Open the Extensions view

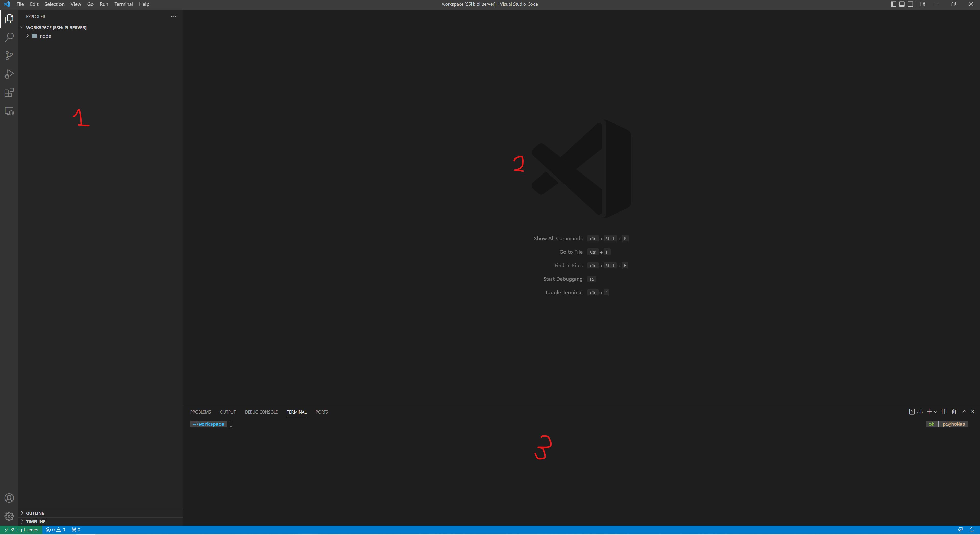(x=9, y=92)
